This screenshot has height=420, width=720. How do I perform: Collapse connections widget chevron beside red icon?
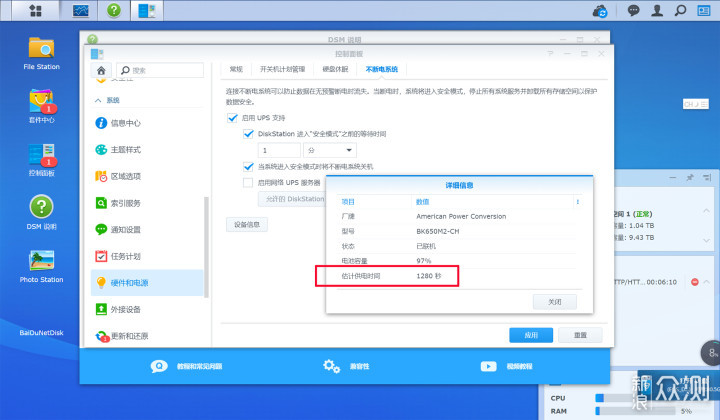click(x=707, y=282)
